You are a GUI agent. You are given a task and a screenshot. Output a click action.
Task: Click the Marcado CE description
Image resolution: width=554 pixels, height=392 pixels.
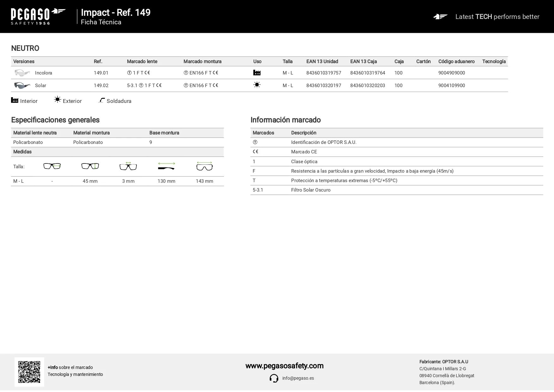click(x=304, y=152)
